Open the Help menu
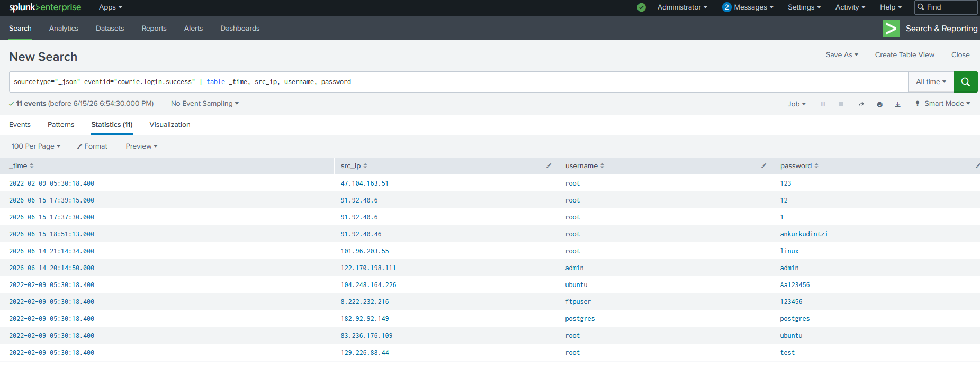Image resolution: width=980 pixels, height=368 pixels. coord(891,7)
